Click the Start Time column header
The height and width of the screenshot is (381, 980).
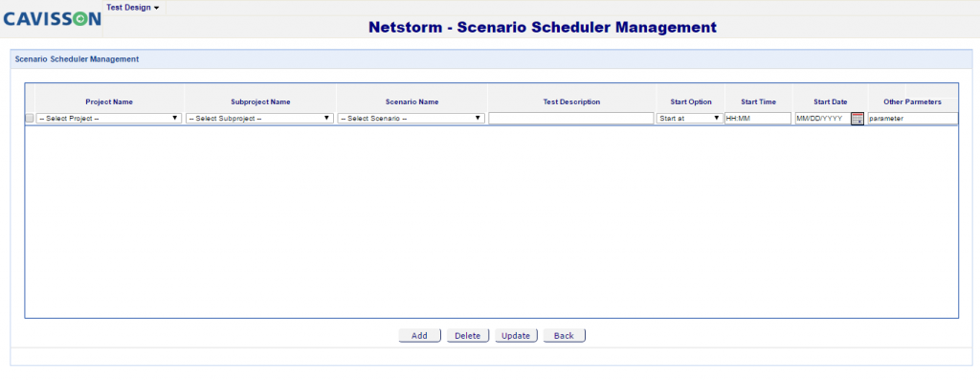(x=758, y=101)
